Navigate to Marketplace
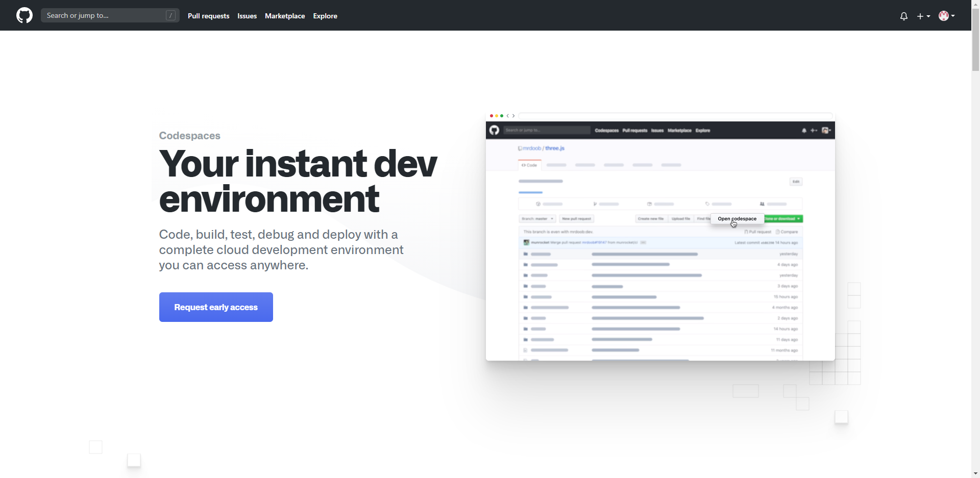This screenshot has height=478, width=980. 285,16
